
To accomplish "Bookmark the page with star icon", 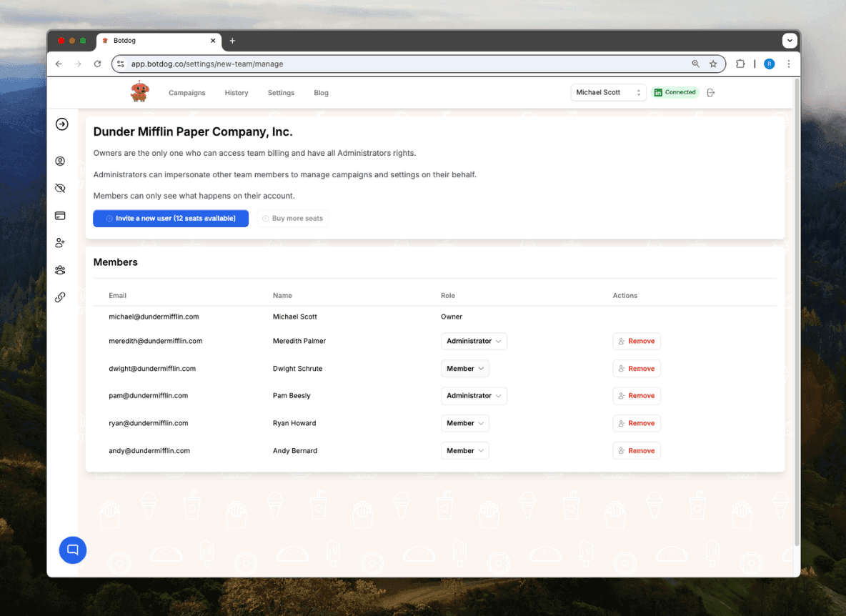I will click(713, 64).
